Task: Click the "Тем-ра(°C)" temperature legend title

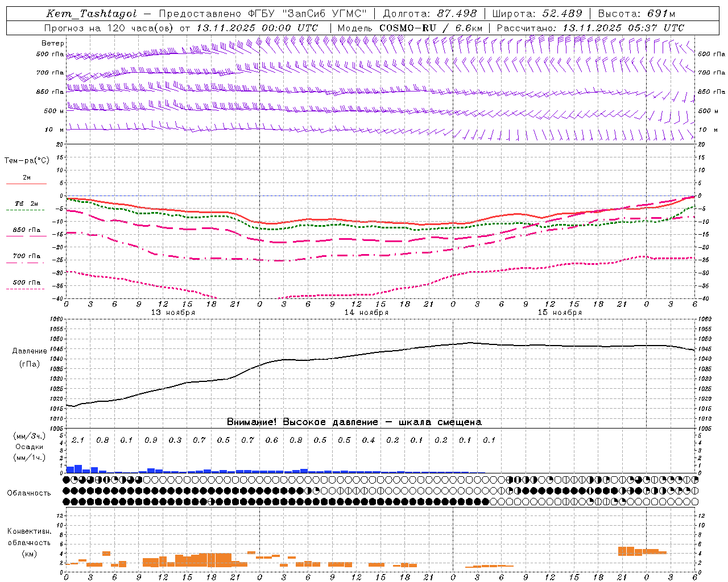Action: tap(27, 161)
